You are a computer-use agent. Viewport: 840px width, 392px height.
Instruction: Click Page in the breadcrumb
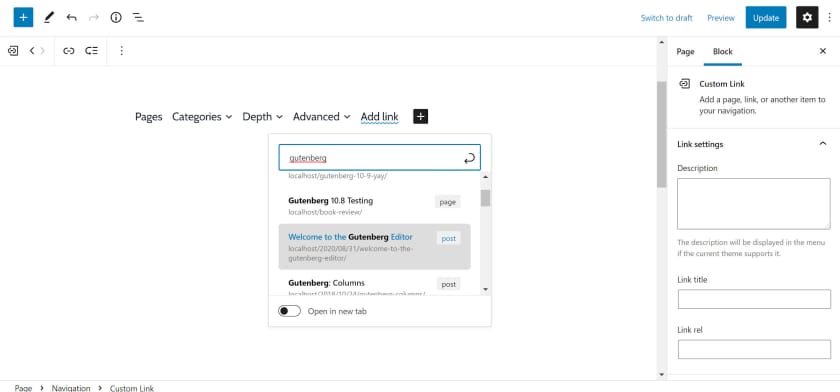tap(23, 388)
